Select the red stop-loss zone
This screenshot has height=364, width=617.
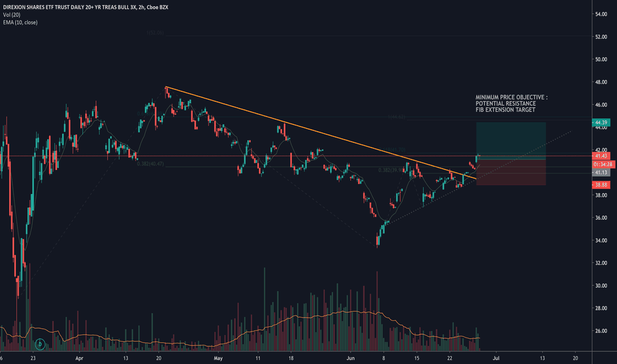pyautogui.click(x=511, y=172)
